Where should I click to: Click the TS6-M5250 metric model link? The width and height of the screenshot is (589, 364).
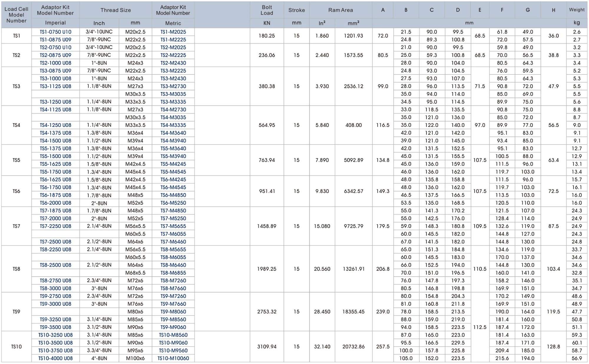click(x=173, y=203)
